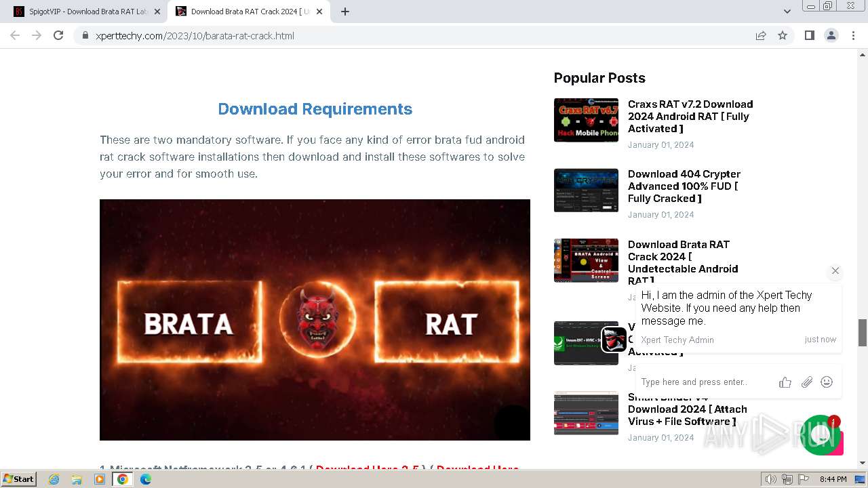Go back to the previous page
The width and height of the screenshot is (868, 488).
[16, 35]
